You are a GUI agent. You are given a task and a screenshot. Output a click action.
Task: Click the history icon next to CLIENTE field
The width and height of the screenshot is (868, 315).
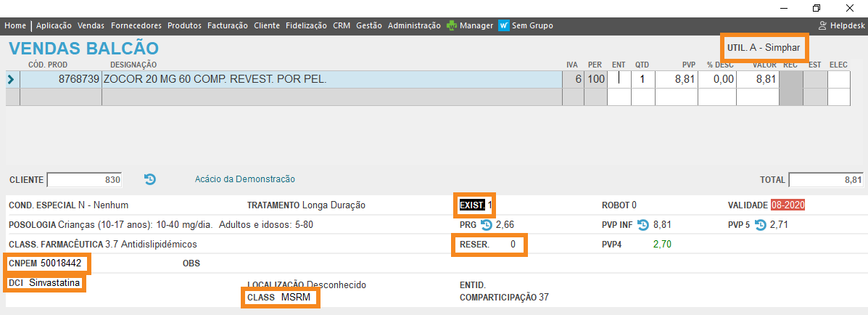click(150, 179)
